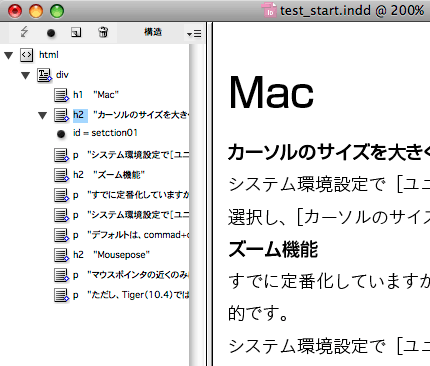
Task: Select the p "ただし、Tiger(10.4)では" node
Action: pos(131,295)
